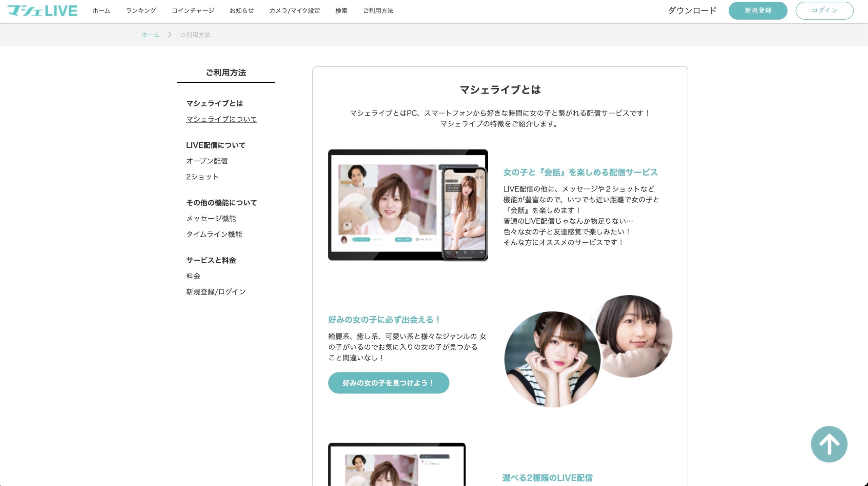Click the main heading マシェライブとは

pos(500,90)
